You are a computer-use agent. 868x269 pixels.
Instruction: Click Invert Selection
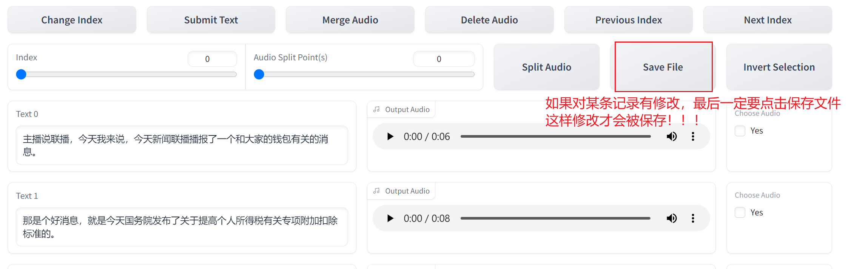tap(779, 67)
